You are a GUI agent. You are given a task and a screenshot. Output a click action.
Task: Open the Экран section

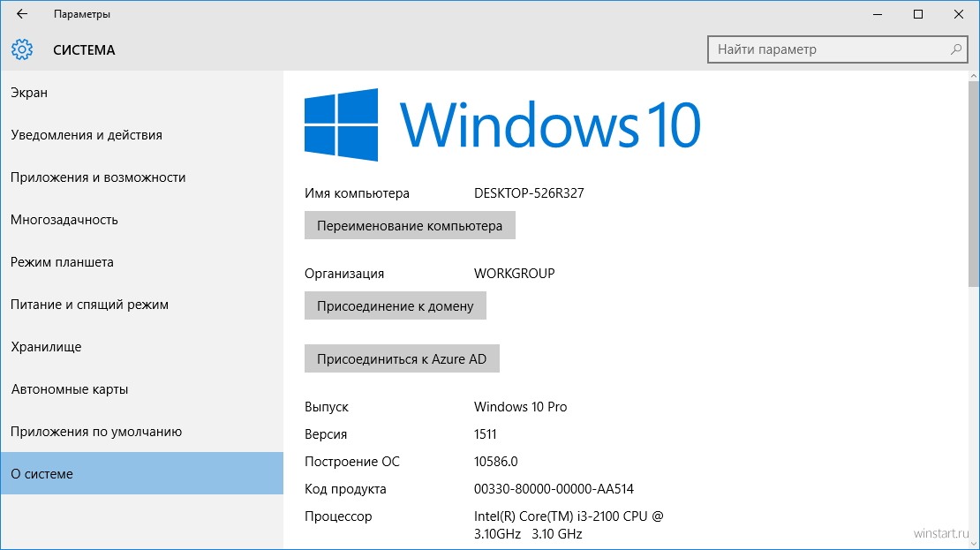click(x=142, y=93)
